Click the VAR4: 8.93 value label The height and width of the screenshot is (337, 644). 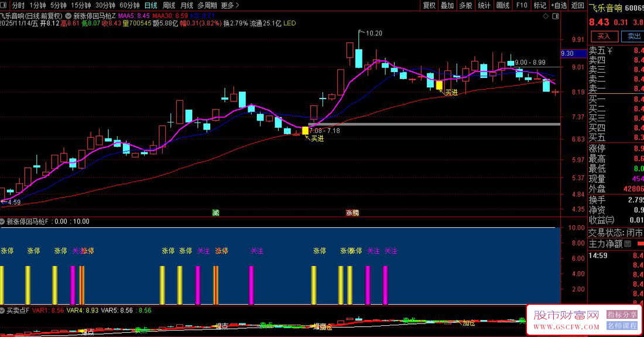coord(83,310)
